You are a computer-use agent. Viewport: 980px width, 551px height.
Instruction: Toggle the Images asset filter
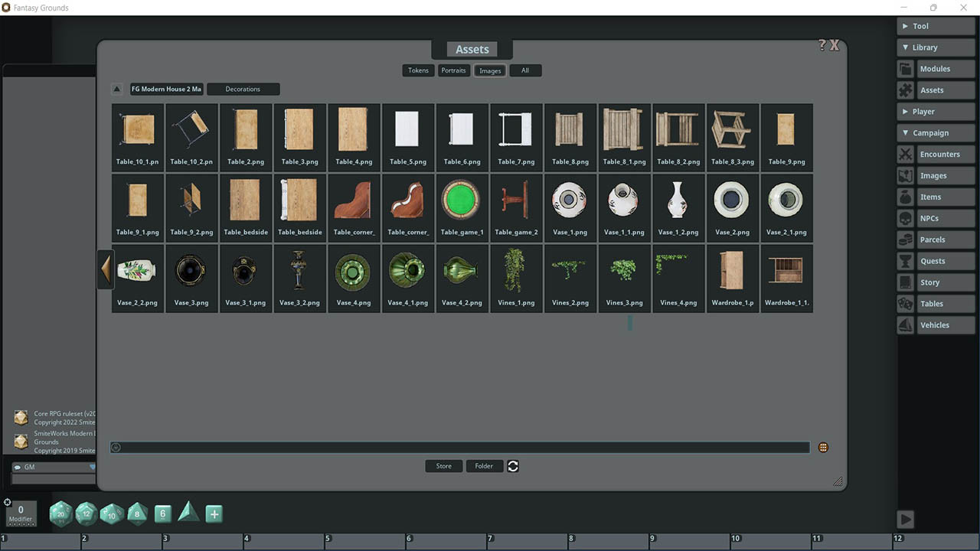point(490,70)
